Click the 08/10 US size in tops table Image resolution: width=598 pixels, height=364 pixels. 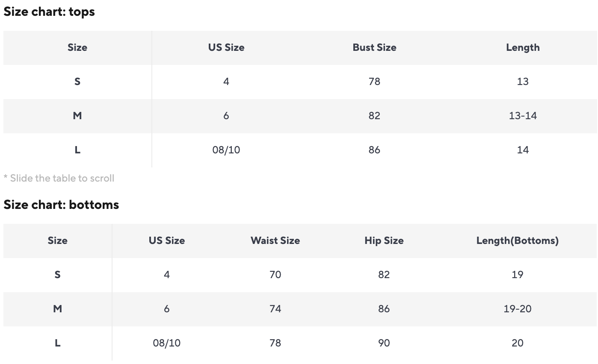(x=226, y=150)
